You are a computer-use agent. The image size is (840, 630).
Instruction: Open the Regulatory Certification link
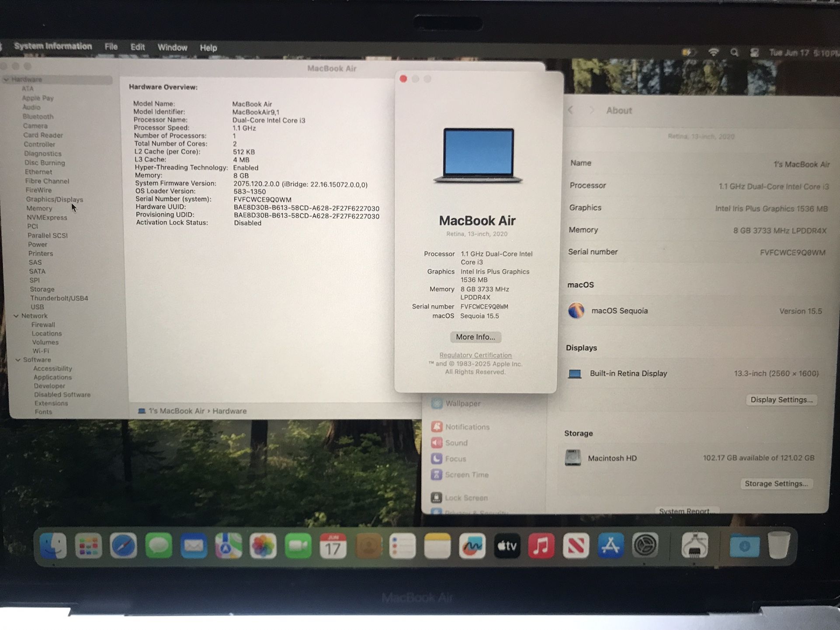pos(475,355)
